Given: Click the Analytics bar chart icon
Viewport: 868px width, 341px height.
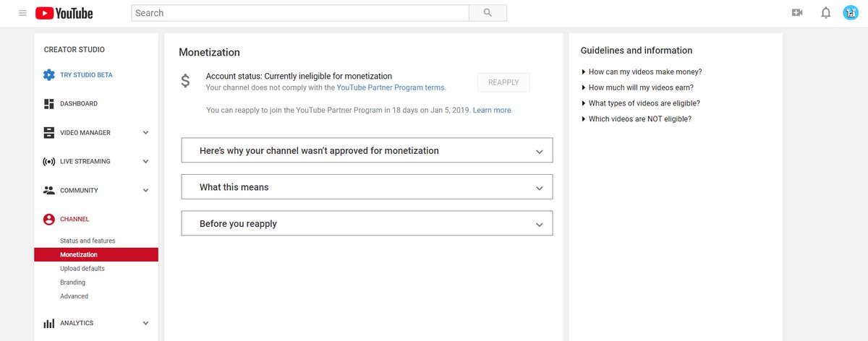Looking at the screenshot, I should [x=49, y=324].
